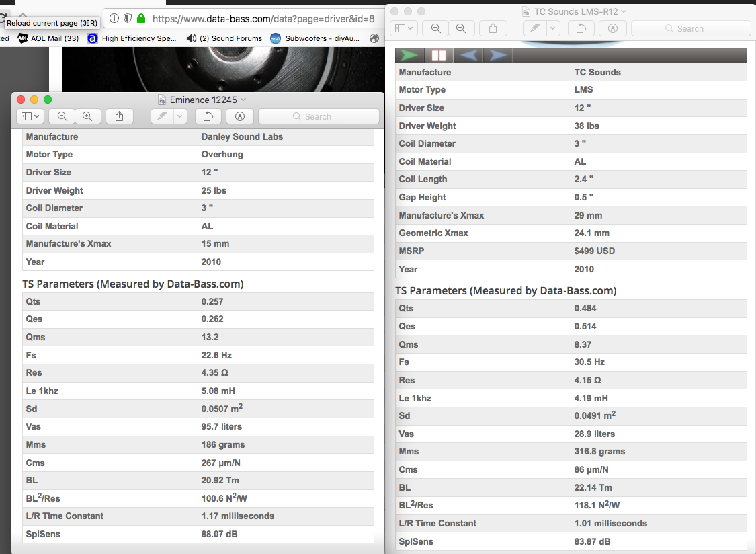The width and height of the screenshot is (756, 554).
Task: Click $499 USD MSRP value
Action: [595, 251]
